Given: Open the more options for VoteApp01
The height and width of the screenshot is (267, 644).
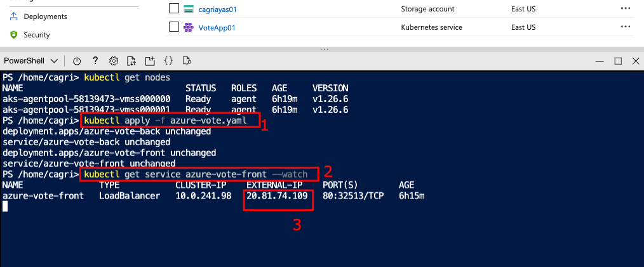Looking at the screenshot, I should pyautogui.click(x=626, y=27).
